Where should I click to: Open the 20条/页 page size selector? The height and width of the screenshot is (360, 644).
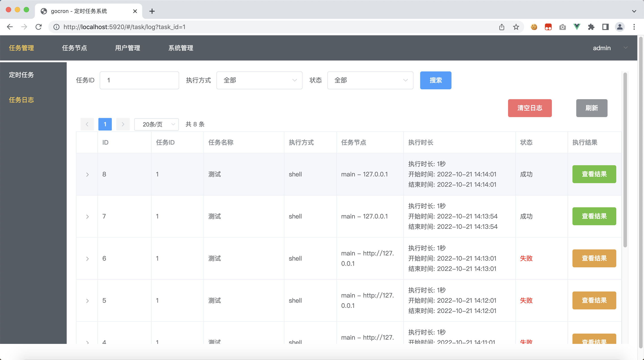156,124
